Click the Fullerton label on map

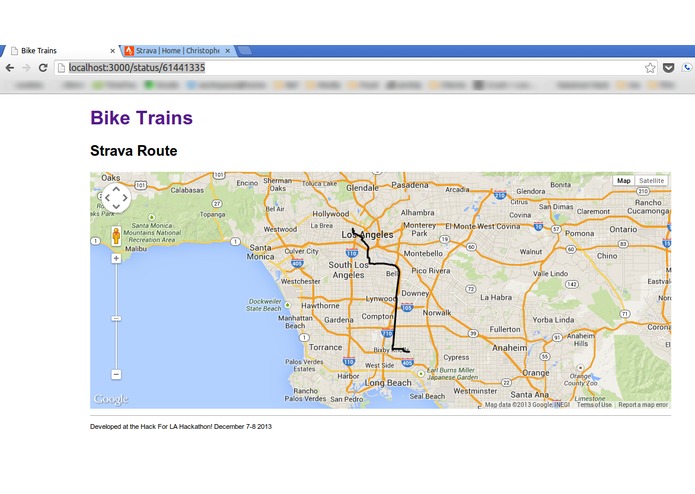click(505, 330)
